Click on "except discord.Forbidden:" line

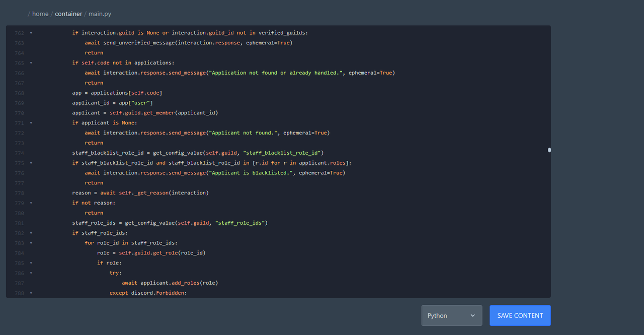point(148,293)
